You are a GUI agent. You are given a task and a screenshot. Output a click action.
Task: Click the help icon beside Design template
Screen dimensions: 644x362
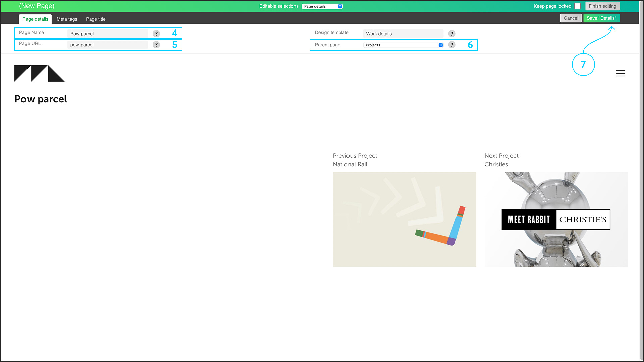coord(452,34)
